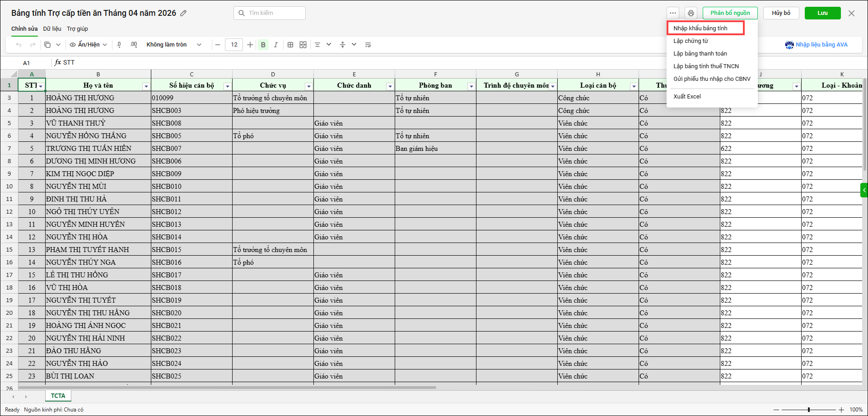Open the Ẩn/Hiện visibility menu
The width and height of the screenshot is (868, 416).
coord(89,45)
